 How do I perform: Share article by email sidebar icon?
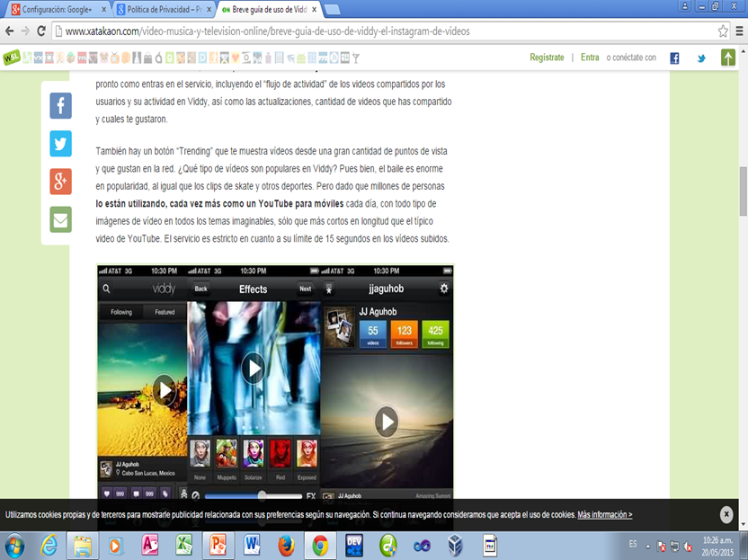tap(60, 219)
